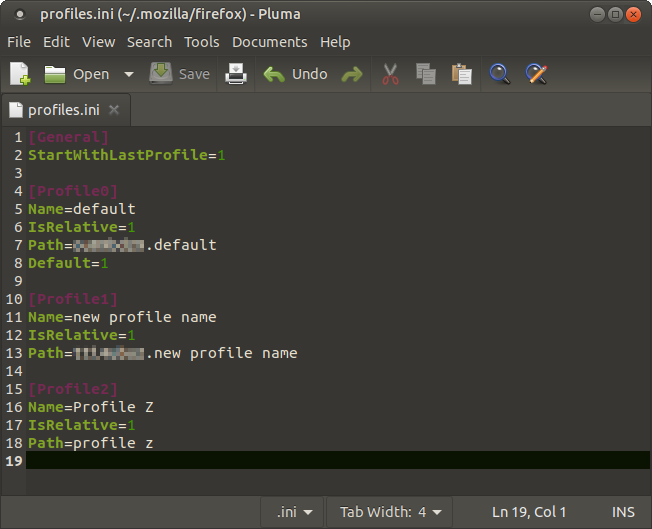Open the Help menu
This screenshot has width=652, height=529.
pos(335,42)
